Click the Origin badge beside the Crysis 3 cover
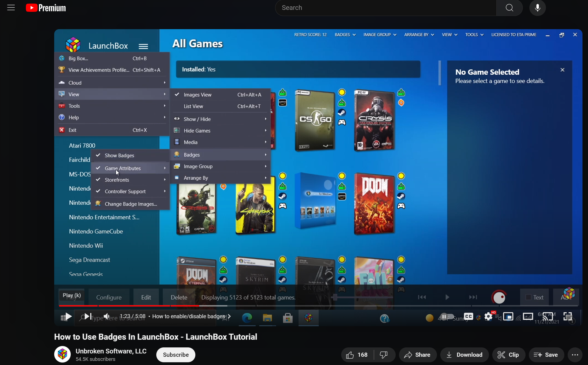Image resolution: width=588 pixels, height=365 pixels. coord(223,187)
